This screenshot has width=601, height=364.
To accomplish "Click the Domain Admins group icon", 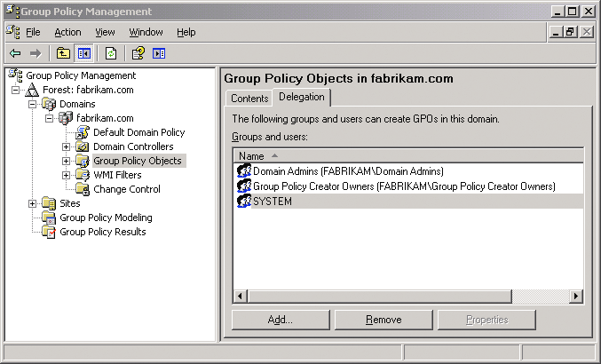I will [244, 170].
